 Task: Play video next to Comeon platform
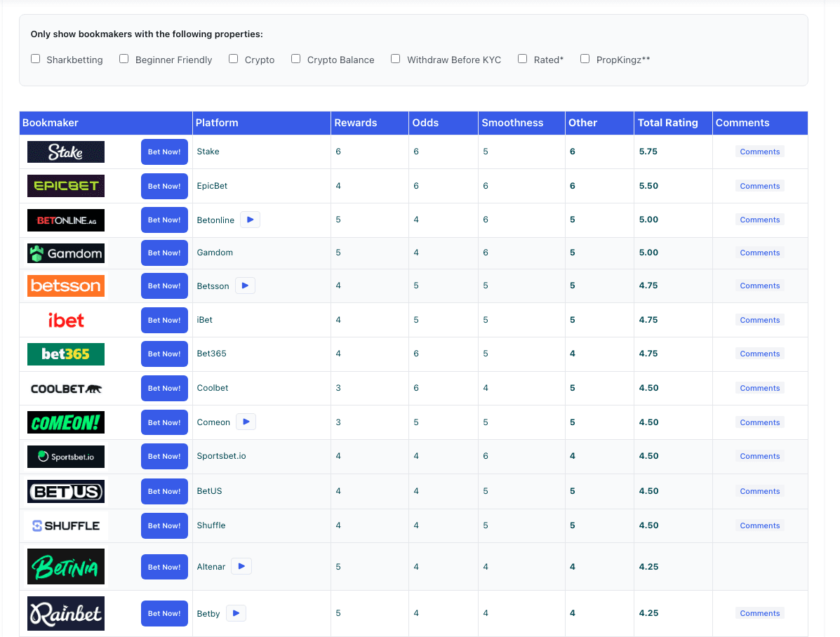[246, 422]
